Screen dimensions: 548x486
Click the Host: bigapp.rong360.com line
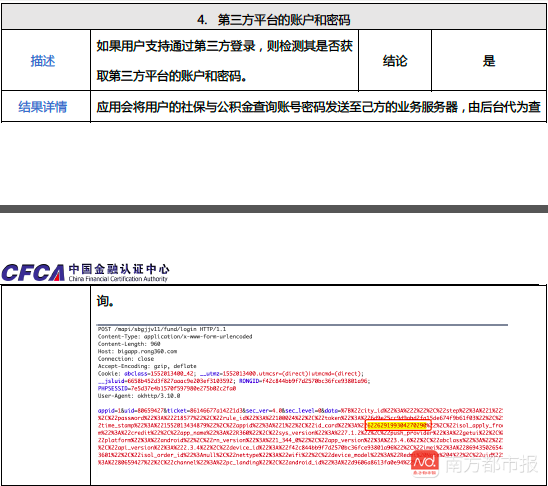[x=137, y=351]
